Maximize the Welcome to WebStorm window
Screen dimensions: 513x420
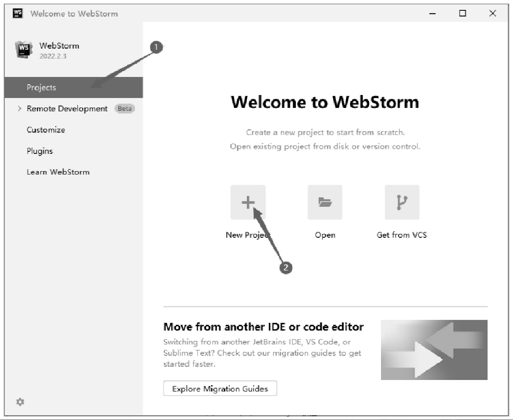[x=463, y=13]
